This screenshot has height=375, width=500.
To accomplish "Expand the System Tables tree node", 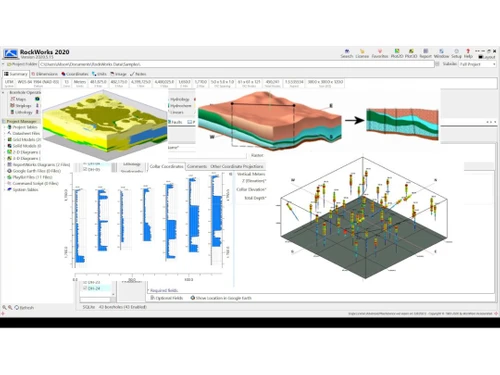I will click(4, 190).
